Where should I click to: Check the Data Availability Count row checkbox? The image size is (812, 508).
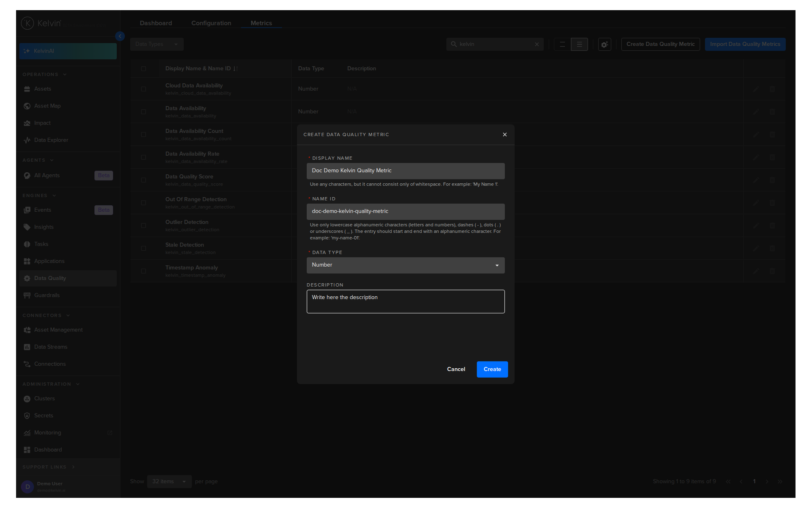(143, 135)
